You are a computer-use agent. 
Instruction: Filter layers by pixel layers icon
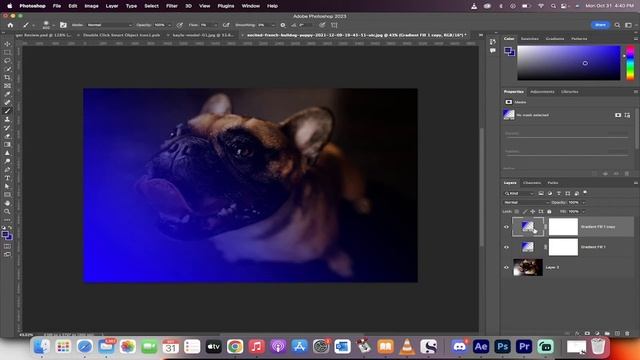point(541,193)
